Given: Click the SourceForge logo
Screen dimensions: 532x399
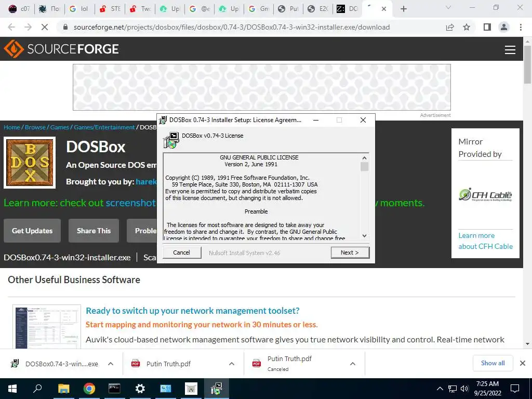Looking at the screenshot, I should 61,49.
